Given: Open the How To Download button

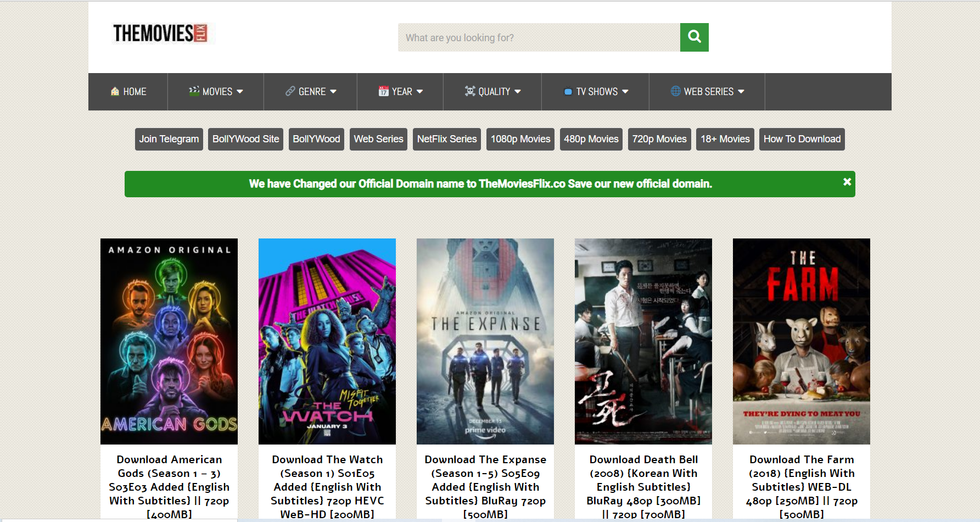Looking at the screenshot, I should click(x=802, y=139).
